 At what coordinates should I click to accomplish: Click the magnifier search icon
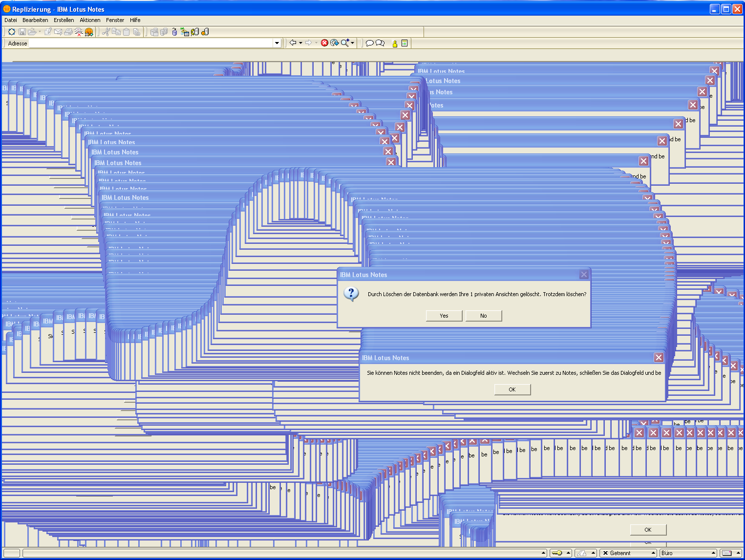[x=345, y=43]
